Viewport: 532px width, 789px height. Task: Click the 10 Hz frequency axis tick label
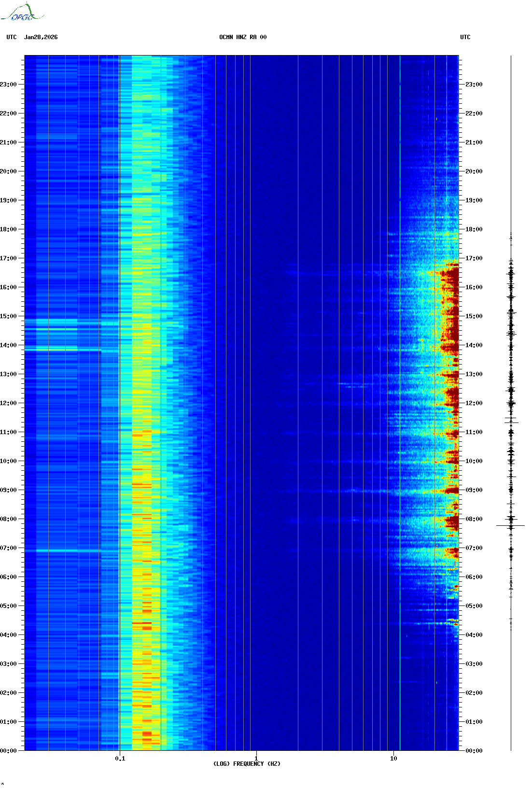(x=393, y=758)
